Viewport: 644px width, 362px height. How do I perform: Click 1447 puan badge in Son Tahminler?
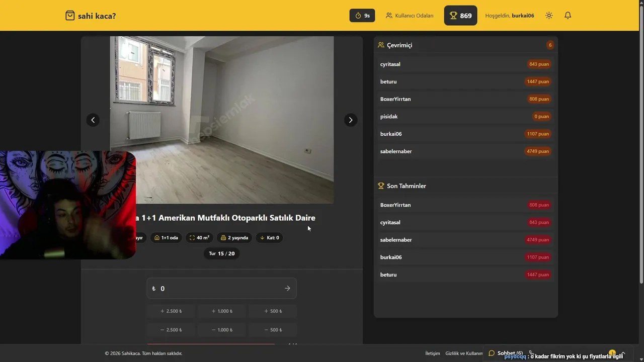538,275
